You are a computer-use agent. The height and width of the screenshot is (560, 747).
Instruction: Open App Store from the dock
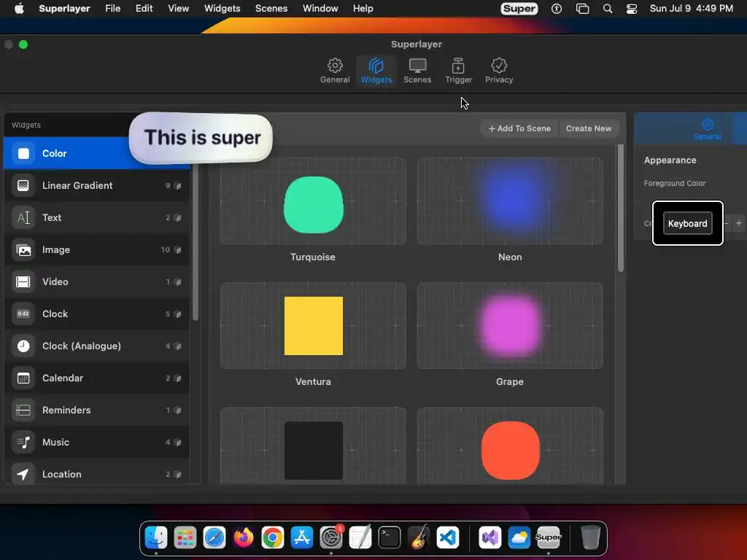click(x=301, y=537)
